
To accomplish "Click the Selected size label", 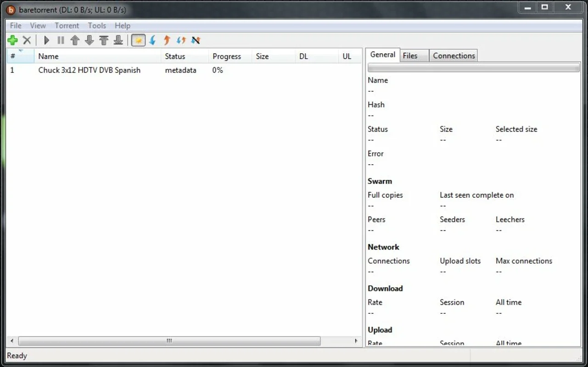I will click(516, 129).
